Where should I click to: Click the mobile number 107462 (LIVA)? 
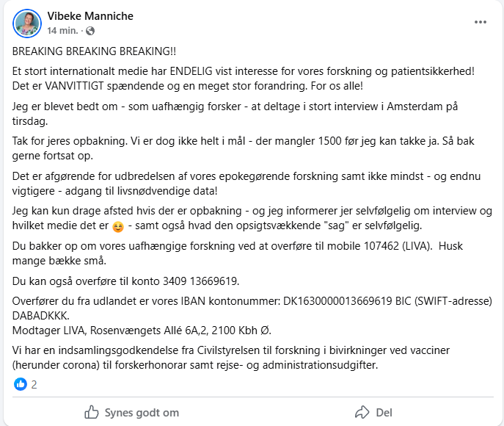click(x=398, y=246)
